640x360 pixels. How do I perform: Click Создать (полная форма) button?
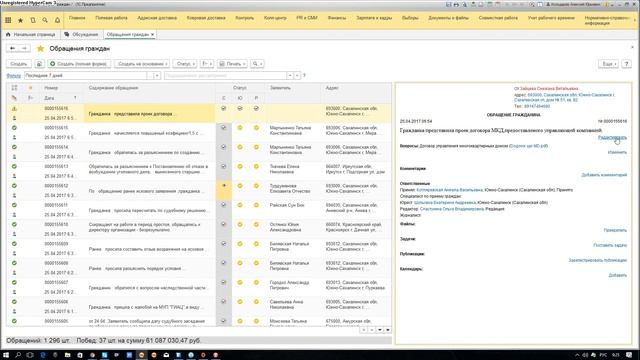(79, 64)
